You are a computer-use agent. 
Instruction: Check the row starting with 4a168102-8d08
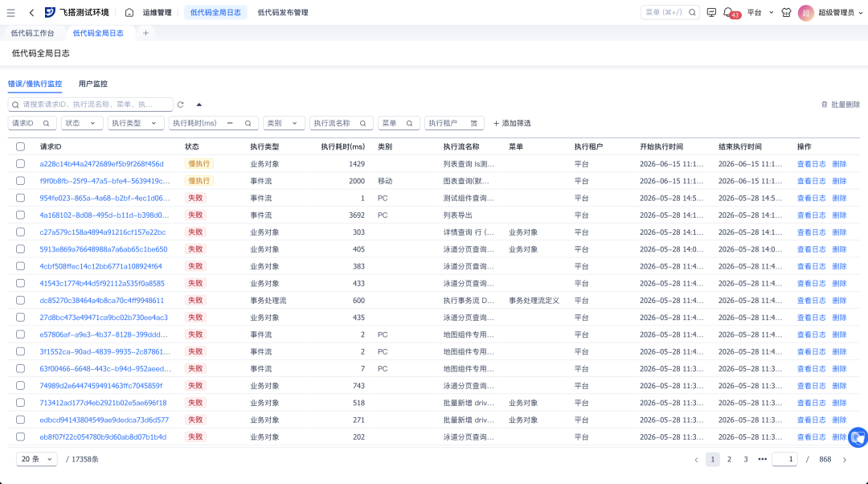[x=20, y=215]
